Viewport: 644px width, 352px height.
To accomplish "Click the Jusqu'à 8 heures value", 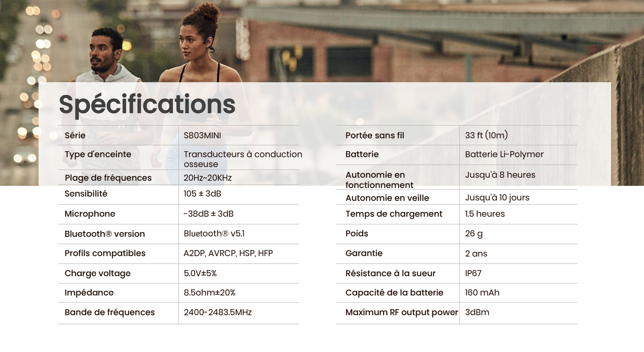I will pos(500,175).
